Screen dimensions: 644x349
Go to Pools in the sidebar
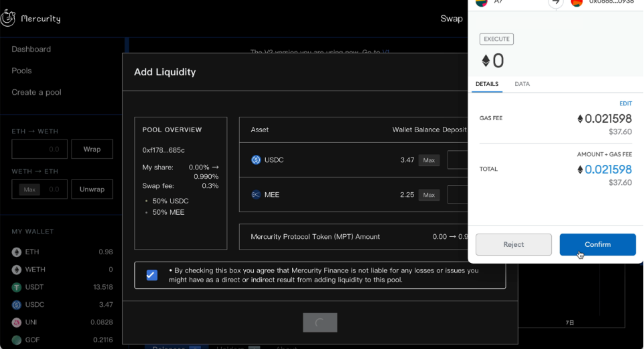pyautogui.click(x=22, y=71)
